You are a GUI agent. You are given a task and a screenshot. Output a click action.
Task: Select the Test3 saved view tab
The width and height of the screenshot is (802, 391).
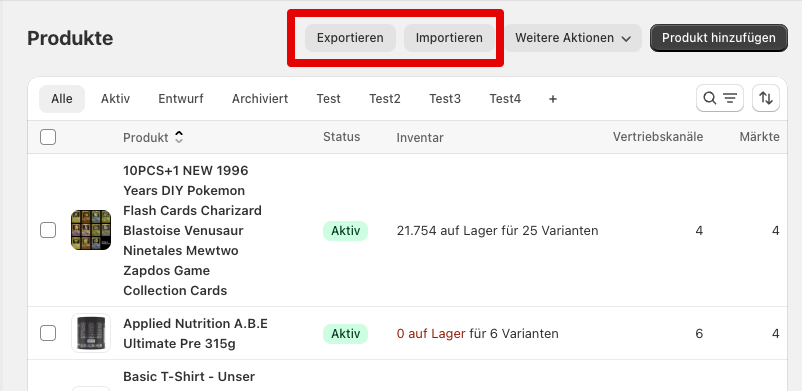click(444, 99)
